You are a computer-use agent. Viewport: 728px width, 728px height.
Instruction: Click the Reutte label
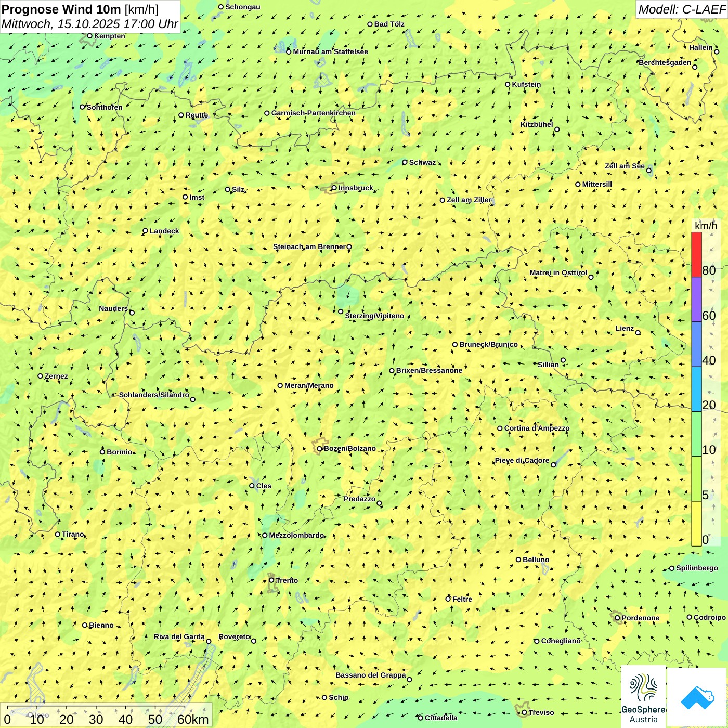(x=197, y=115)
